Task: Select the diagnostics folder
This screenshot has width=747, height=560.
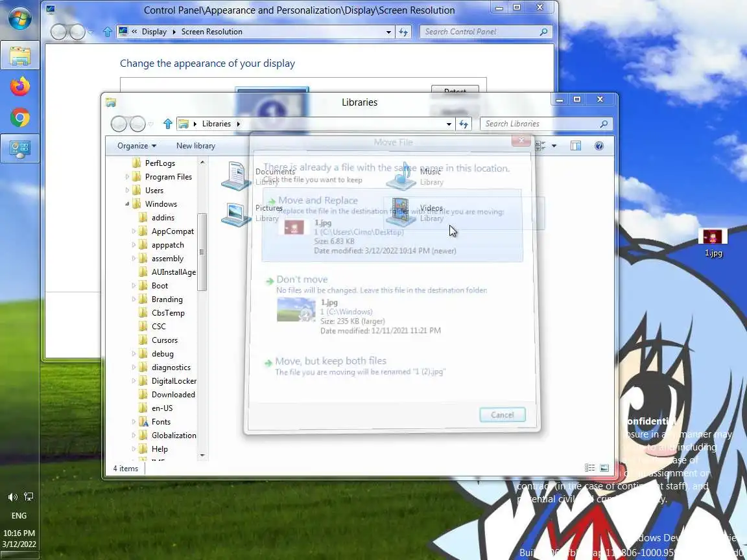Action: point(171,367)
